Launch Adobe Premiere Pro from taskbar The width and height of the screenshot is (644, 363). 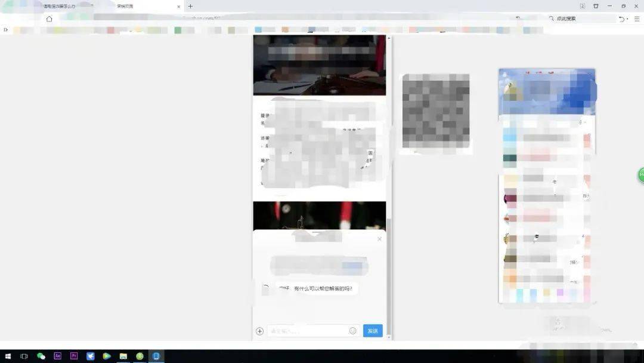[x=74, y=356]
